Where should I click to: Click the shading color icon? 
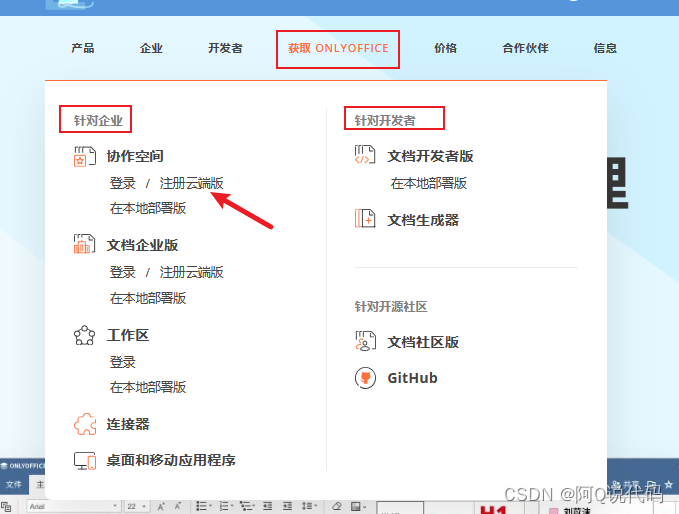[358, 506]
